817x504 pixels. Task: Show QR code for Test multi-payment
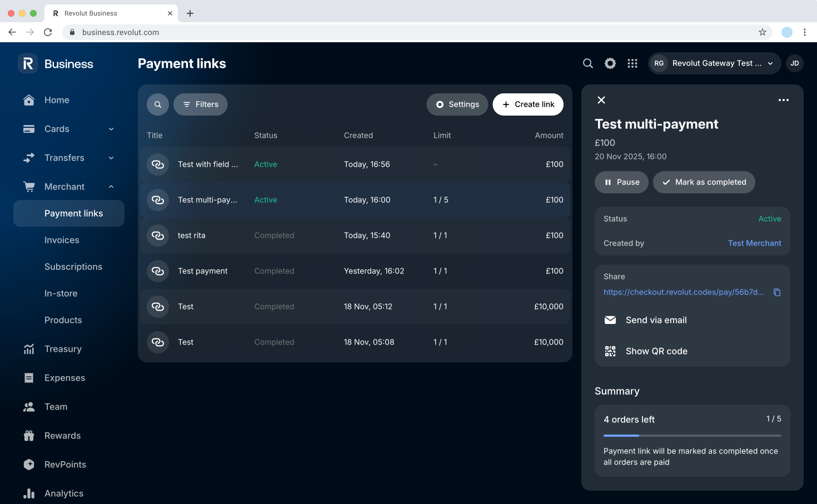[x=657, y=351]
